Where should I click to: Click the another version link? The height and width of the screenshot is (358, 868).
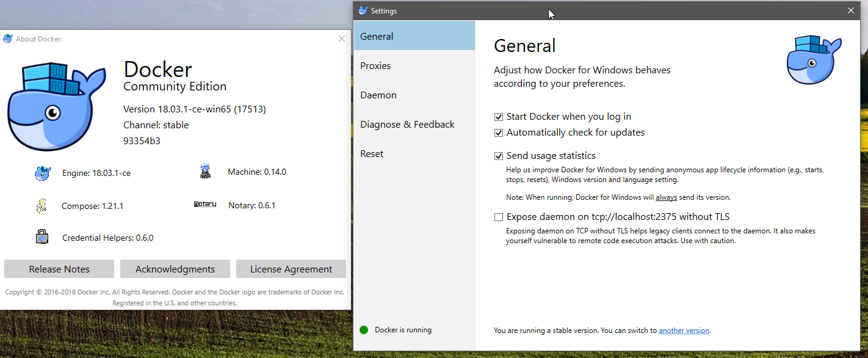684,330
